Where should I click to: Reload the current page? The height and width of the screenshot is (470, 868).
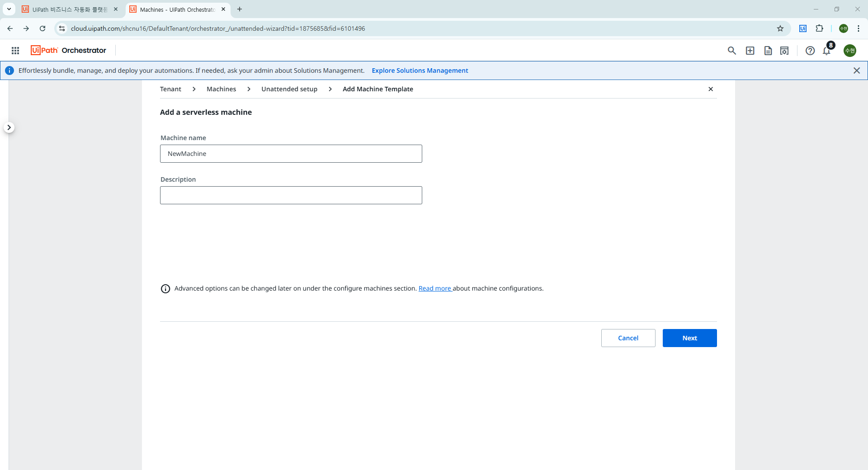[42, 28]
